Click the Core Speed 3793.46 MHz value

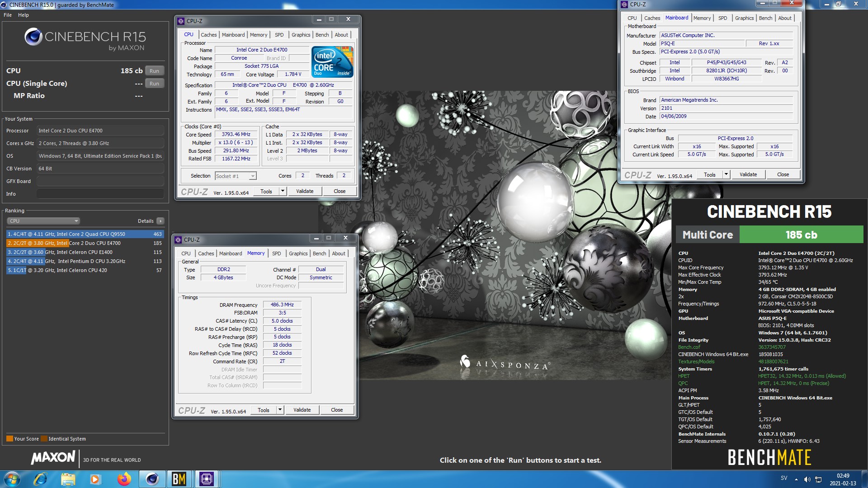coord(236,135)
